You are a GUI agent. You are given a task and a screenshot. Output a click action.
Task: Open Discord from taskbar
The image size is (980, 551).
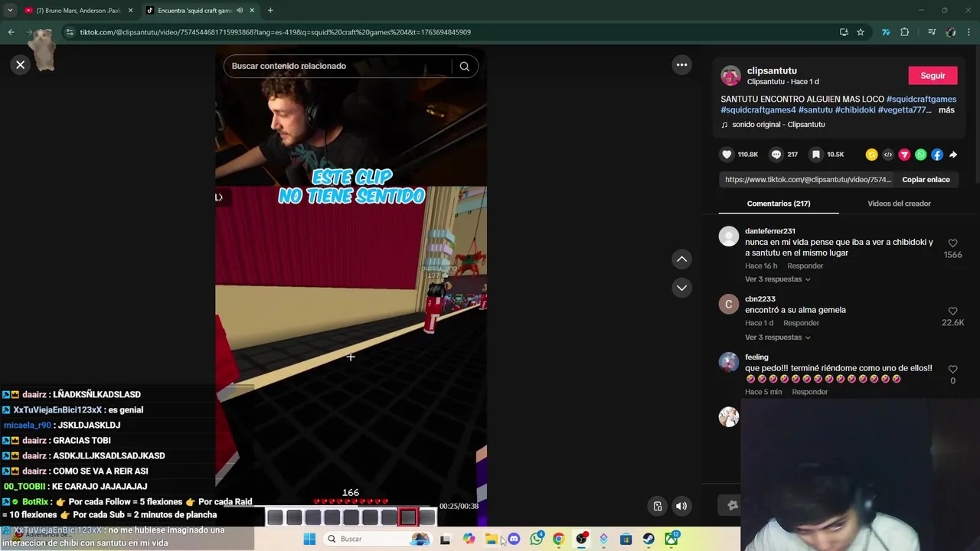(x=514, y=539)
